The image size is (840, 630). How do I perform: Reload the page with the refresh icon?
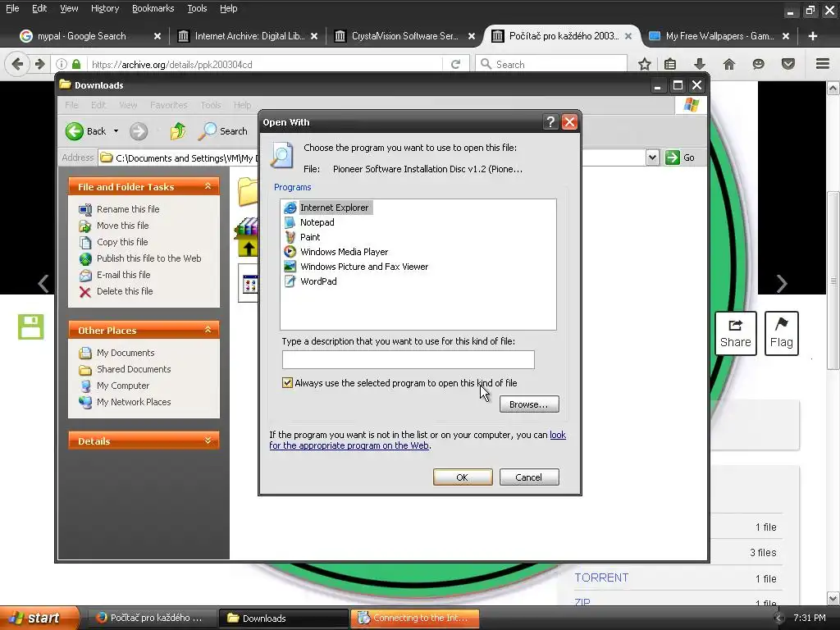(x=456, y=64)
